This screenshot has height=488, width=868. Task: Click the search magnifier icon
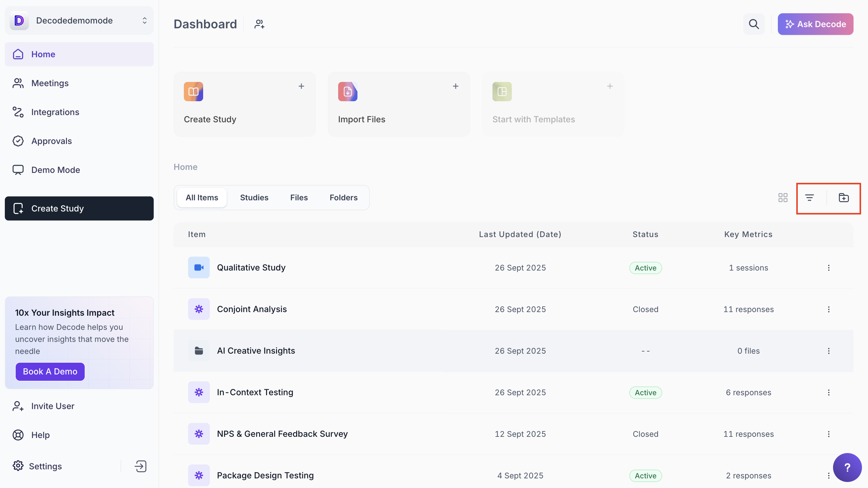[x=754, y=24]
